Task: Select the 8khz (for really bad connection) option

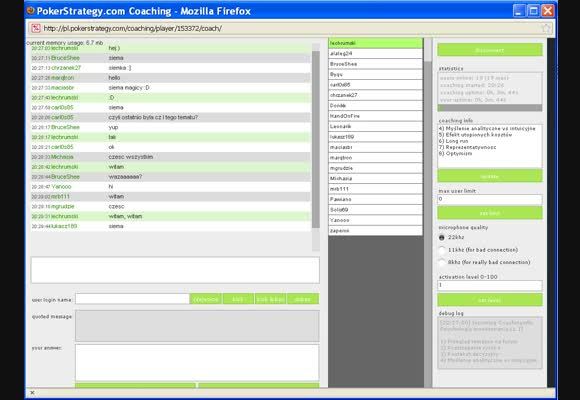Action: (442, 262)
